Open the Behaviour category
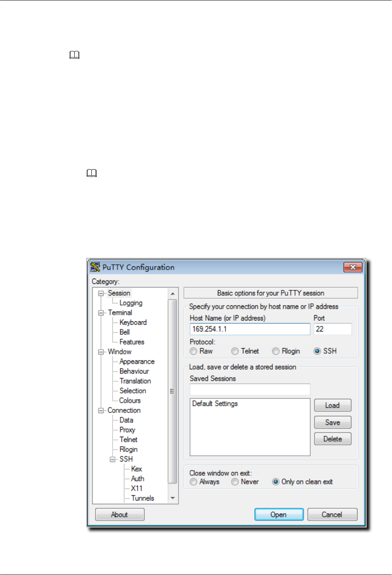 [134, 371]
